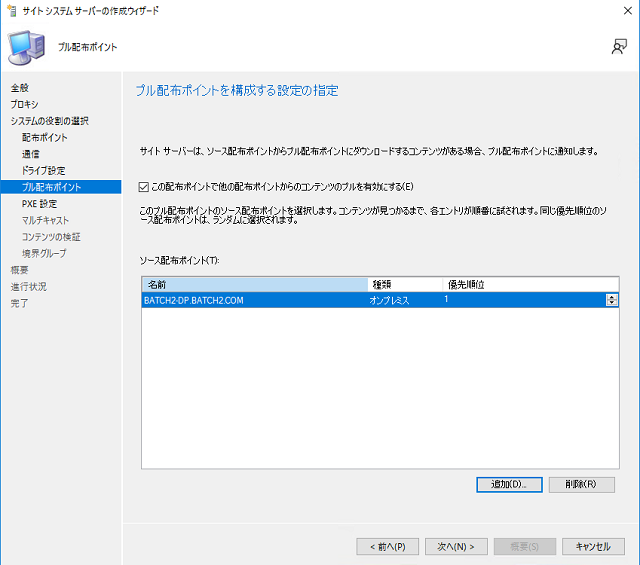Open システムの役割の選択 in the sidebar

click(50, 121)
